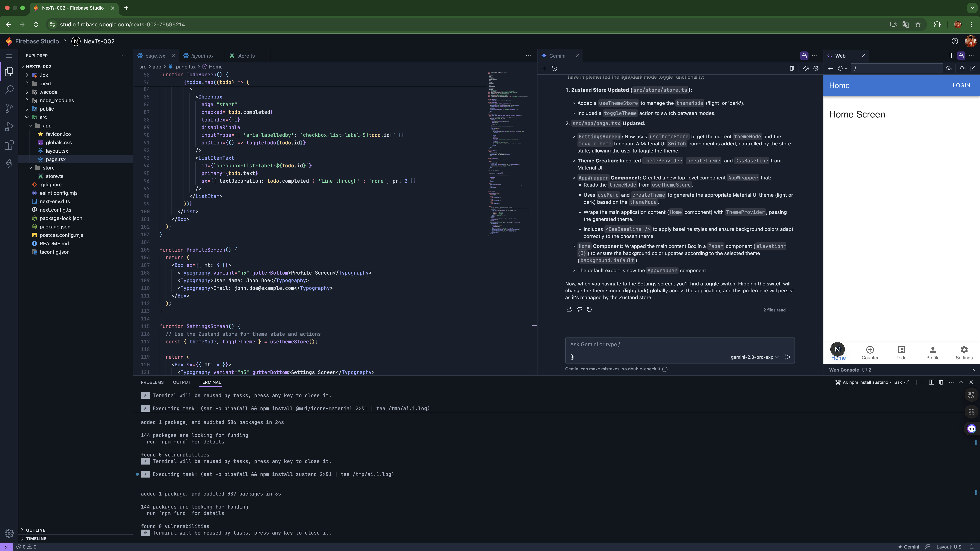Screen dimensions: 980x551
Task: Click the LOGIN button in preview
Action: [961, 86]
